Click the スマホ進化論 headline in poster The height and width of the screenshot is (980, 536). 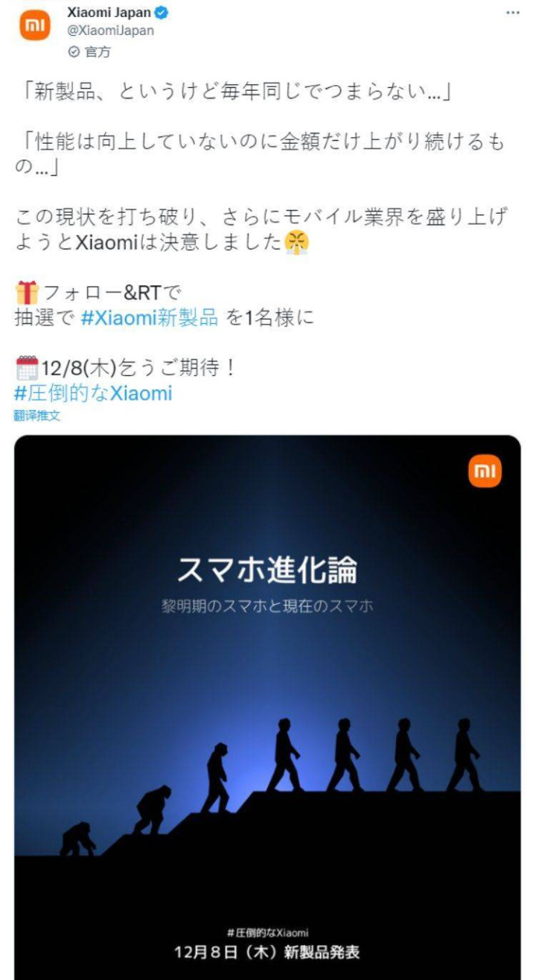[267, 570]
